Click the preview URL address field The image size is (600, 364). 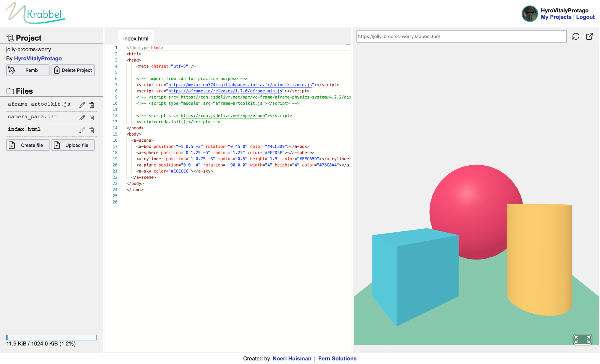(x=461, y=36)
